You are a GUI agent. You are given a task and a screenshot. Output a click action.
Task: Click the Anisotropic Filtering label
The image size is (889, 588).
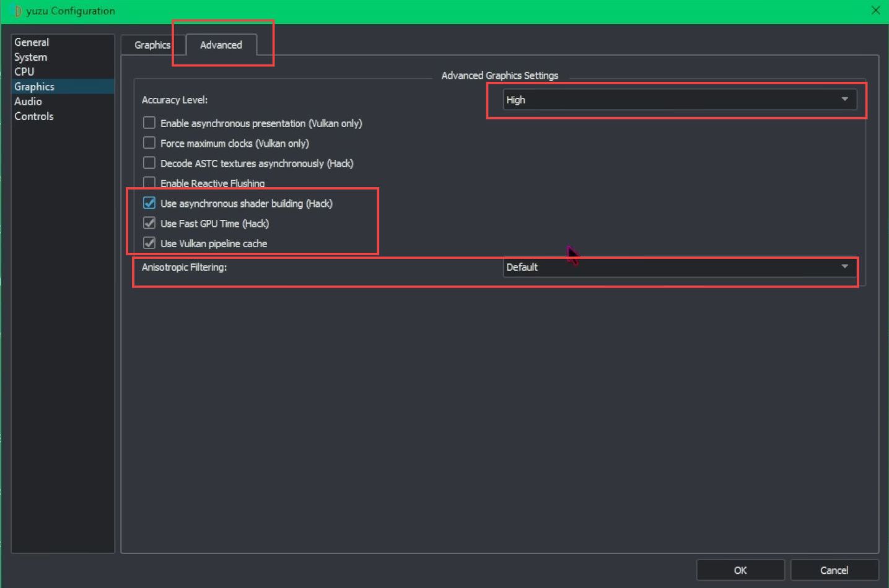pos(184,267)
